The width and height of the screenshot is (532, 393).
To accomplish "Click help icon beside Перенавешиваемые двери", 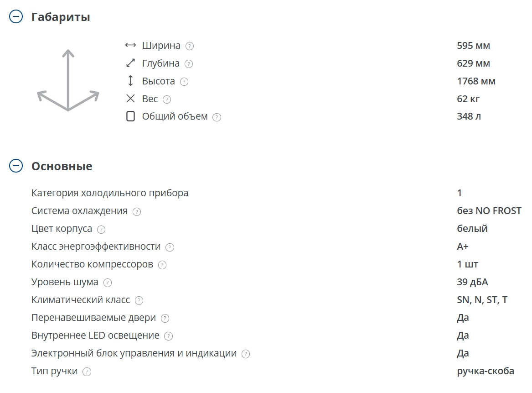I will pos(165,318).
